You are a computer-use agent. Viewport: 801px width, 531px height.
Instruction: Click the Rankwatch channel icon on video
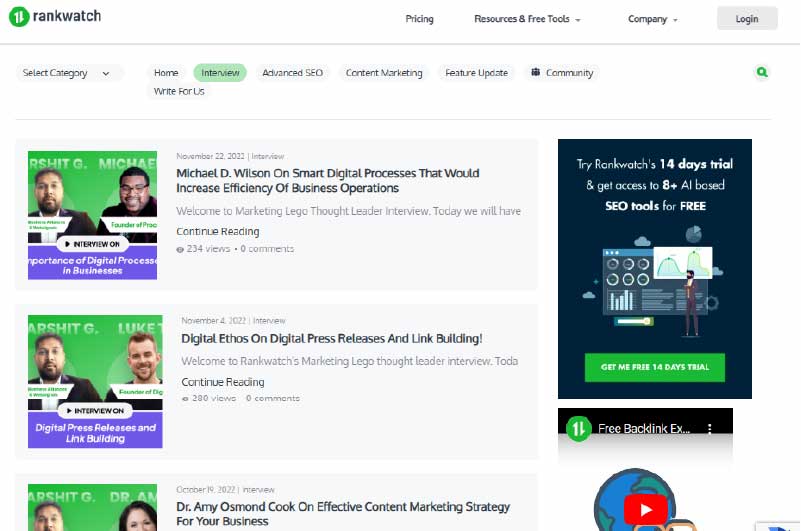(x=578, y=428)
